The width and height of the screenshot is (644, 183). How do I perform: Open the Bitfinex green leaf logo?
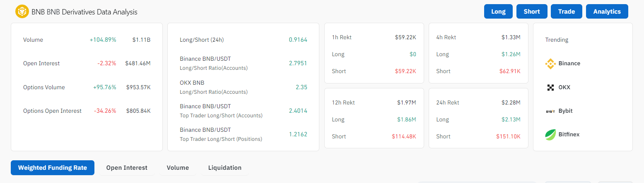550,135
